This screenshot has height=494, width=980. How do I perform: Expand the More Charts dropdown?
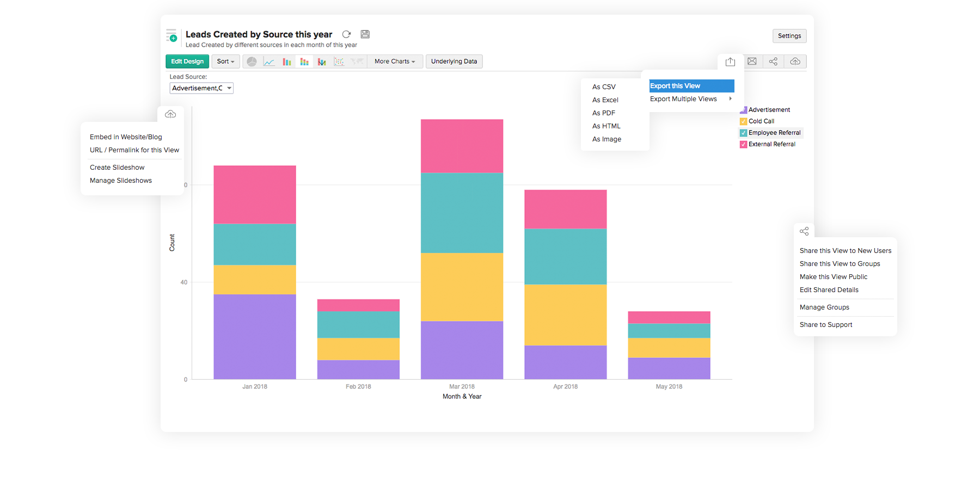point(395,61)
